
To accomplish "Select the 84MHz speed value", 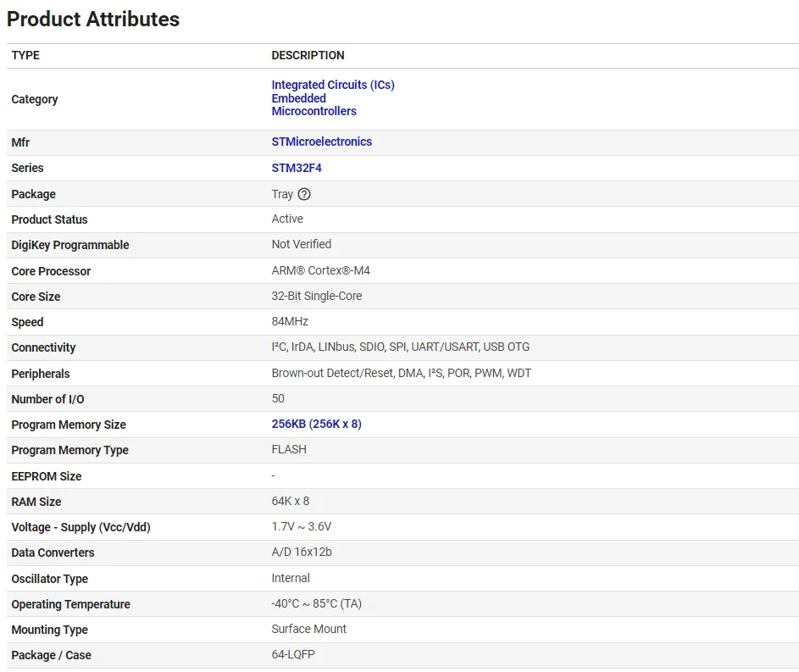I will (290, 321).
